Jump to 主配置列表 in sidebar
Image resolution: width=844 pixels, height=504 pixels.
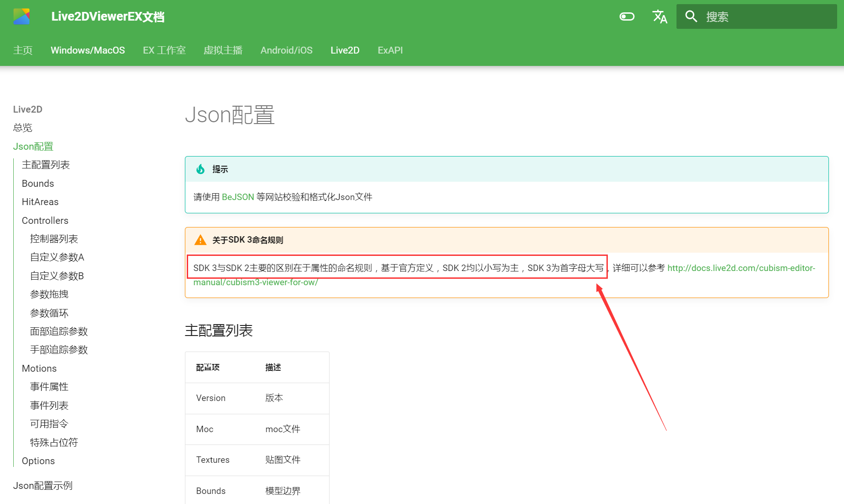tap(46, 165)
